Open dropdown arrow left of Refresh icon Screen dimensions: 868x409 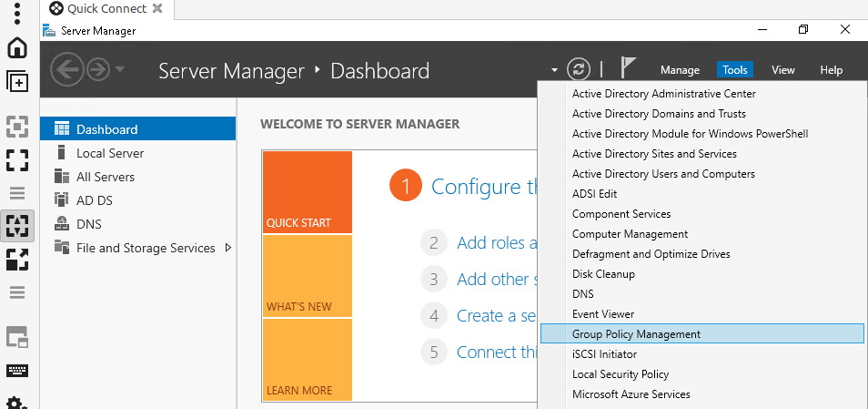[x=554, y=70]
